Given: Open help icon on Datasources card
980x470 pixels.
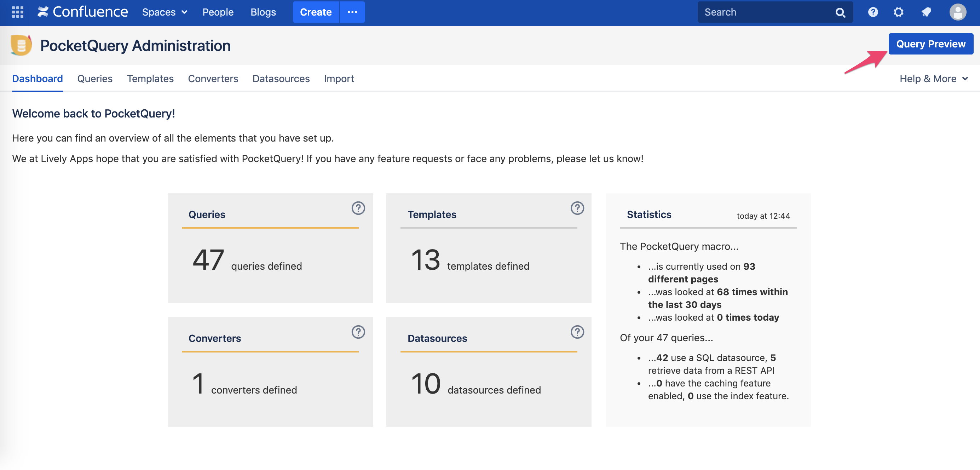Looking at the screenshot, I should [577, 332].
